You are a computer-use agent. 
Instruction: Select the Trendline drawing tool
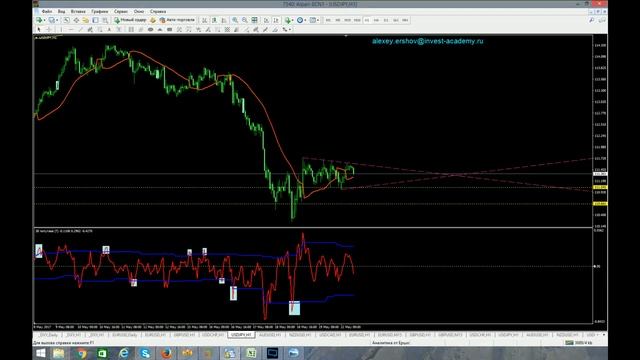pyautogui.click(x=80, y=29)
